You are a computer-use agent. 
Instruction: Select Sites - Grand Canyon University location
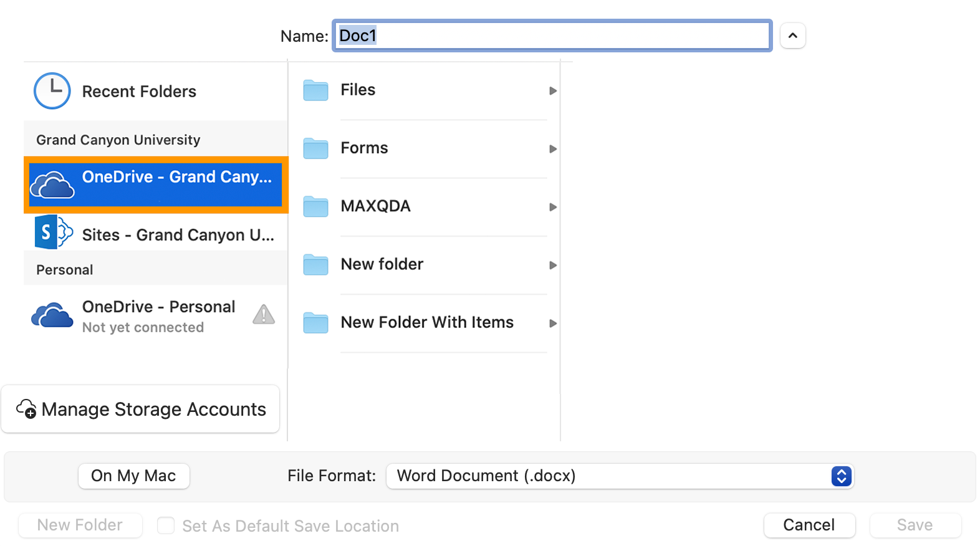click(178, 235)
